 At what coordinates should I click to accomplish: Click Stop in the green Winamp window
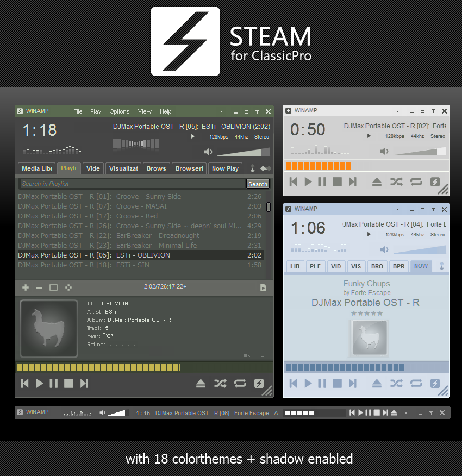[68, 384]
